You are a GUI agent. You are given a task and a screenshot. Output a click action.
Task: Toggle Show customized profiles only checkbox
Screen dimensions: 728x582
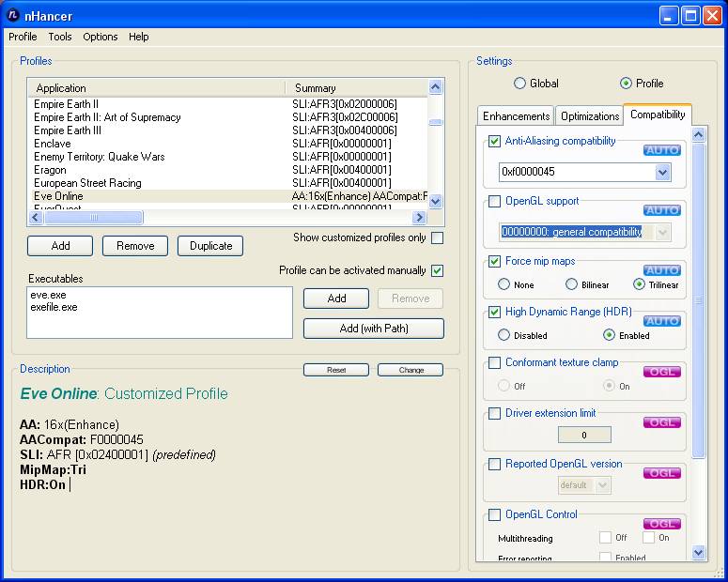pyautogui.click(x=437, y=238)
